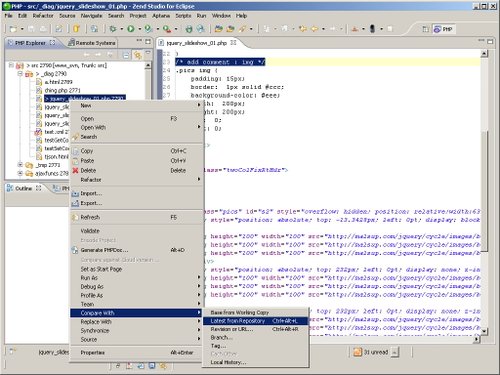Select a.html 2789 in the tree
Viewport: 500px width, 375px height.
pos(58,82)
